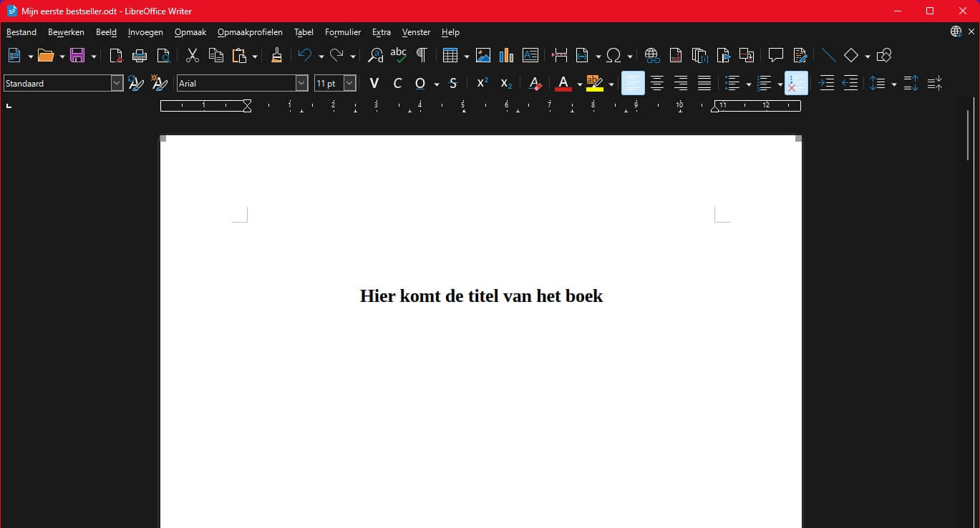Toggle underline (O) formatting
Viewport: 980px width, 528px height.
[x=420, y=84]
